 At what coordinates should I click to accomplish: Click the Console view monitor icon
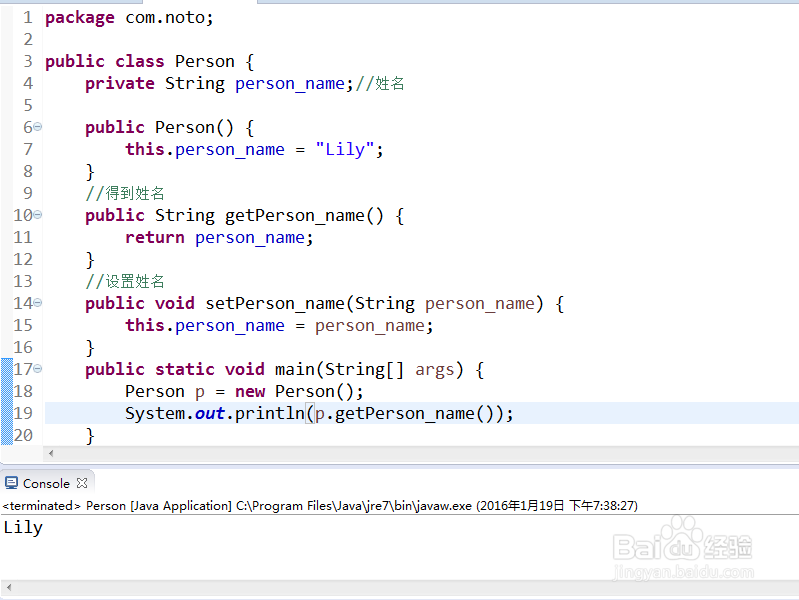coord(11,483)
